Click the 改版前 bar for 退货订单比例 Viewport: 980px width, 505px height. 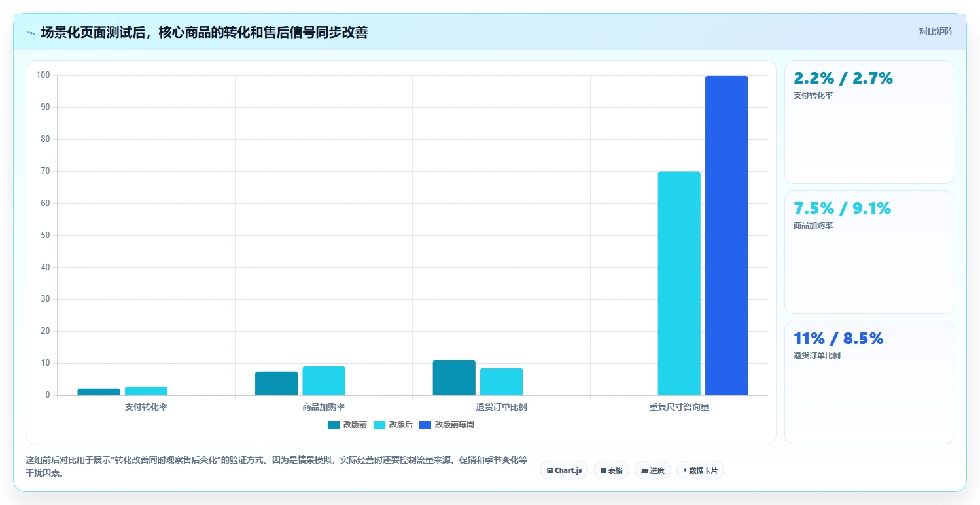454,377
